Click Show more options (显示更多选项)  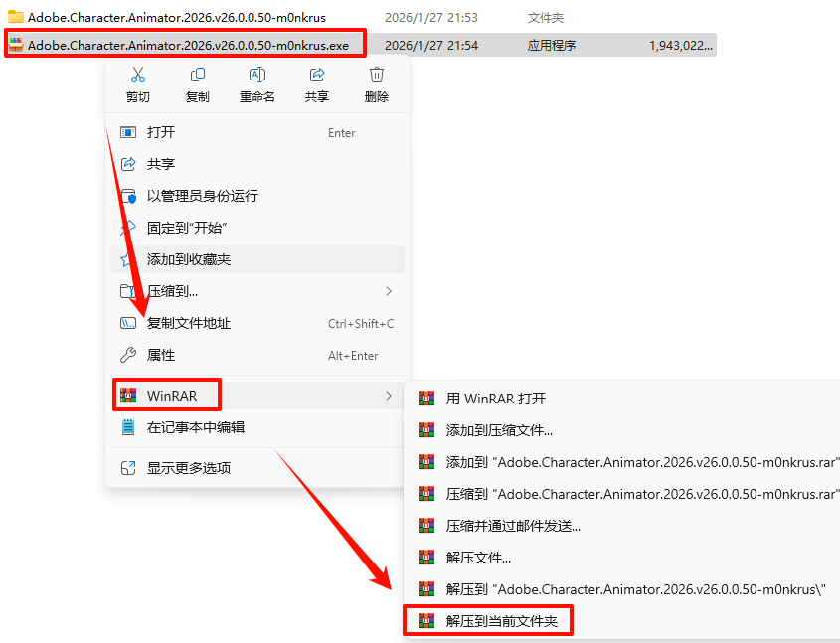pos(257,468)
